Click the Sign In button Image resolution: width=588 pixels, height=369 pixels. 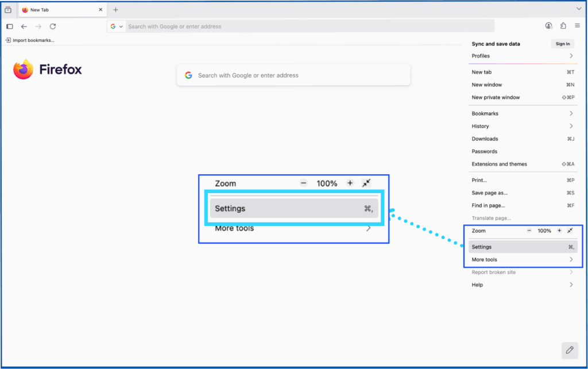tap(563, 44)
